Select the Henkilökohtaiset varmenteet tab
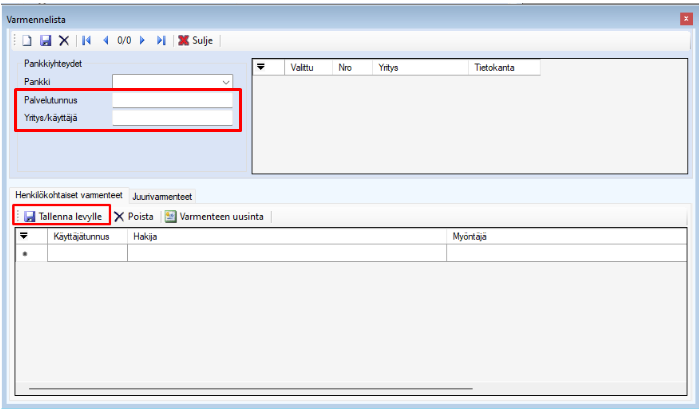Viewport: 699px width, 409px height. pos(68,196)
